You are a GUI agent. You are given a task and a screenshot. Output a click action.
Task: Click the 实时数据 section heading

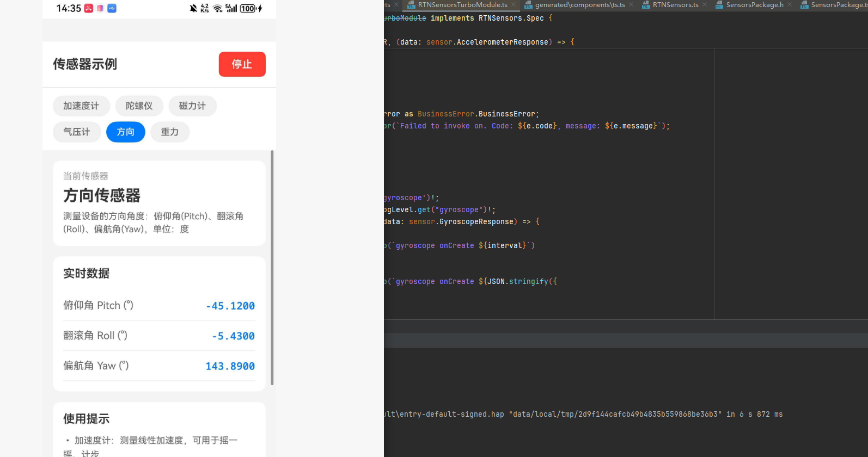[86, 273]
